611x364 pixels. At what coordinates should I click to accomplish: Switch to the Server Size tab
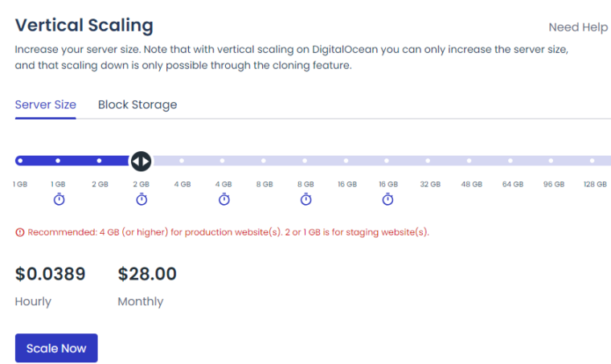click(46, 104)
